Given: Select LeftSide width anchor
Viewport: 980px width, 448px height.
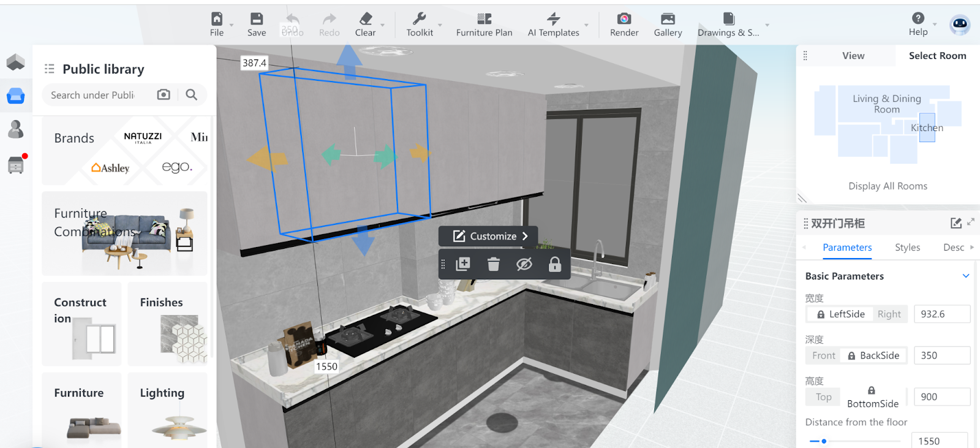Looking at the screenshot, I should click(841, 314).
